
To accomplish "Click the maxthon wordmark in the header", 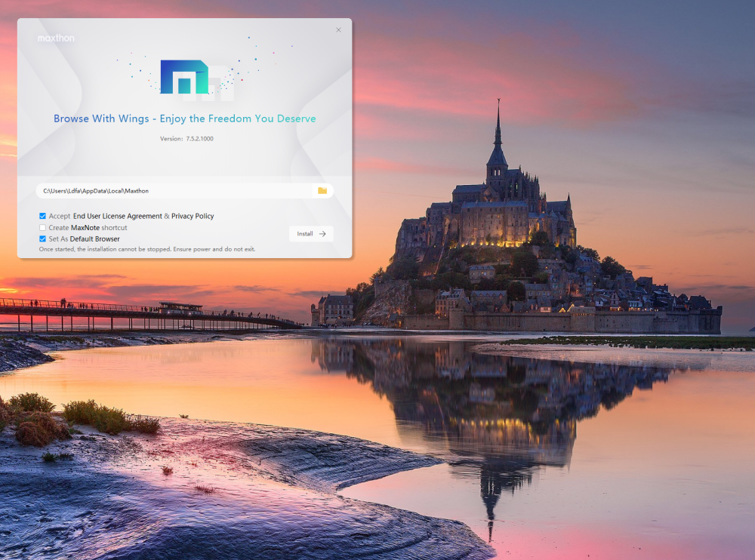I will (56, 38).
